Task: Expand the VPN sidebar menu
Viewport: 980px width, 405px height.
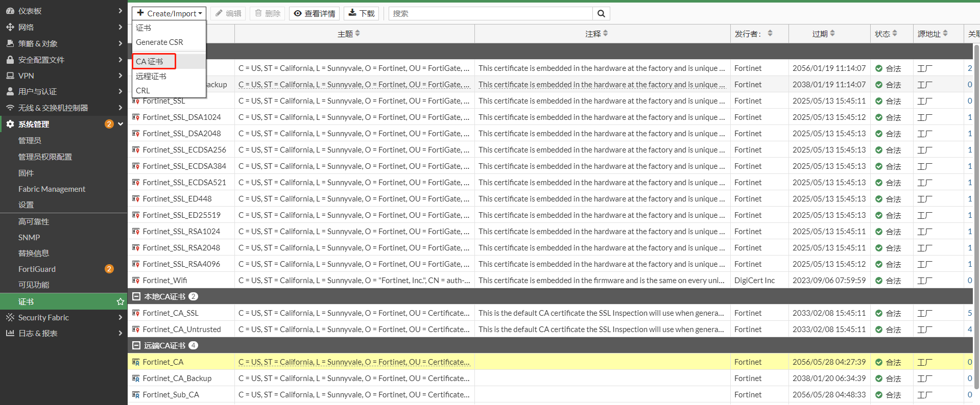Action: coord(63,75)
